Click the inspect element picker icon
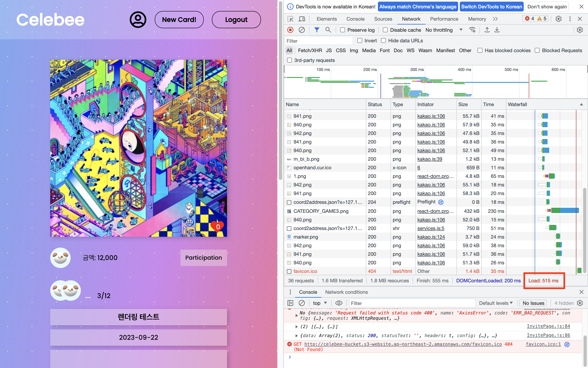 point(290,19)
